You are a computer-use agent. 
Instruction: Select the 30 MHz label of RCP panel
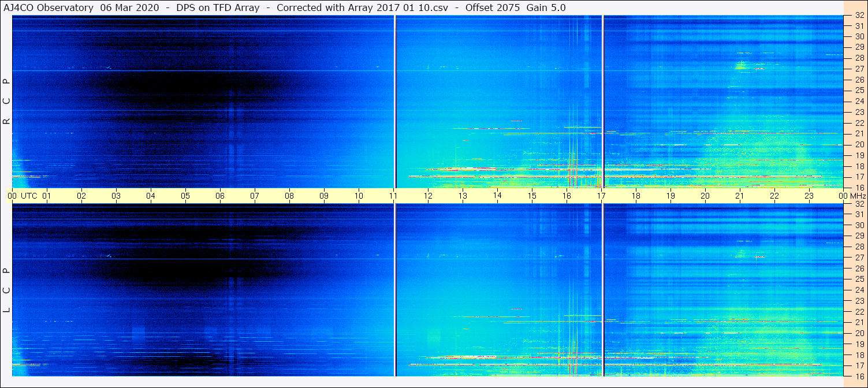pos(859,36)
